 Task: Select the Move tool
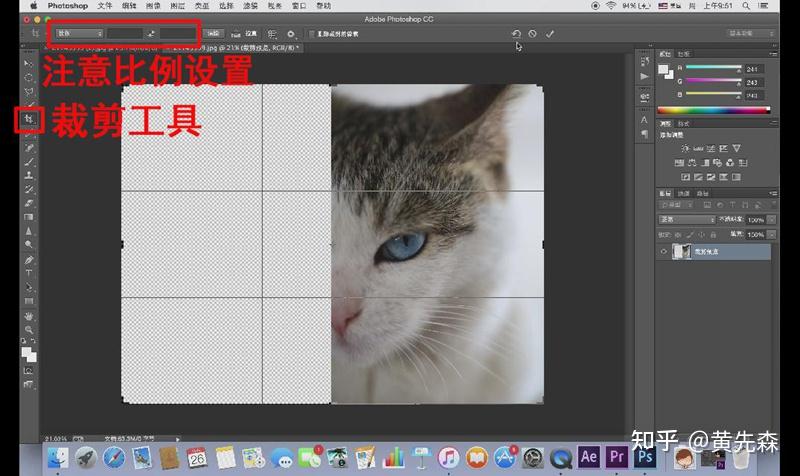[28, 63]
